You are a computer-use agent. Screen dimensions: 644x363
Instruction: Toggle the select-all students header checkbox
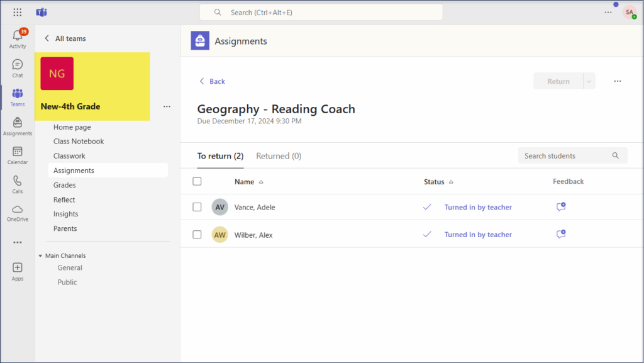point(197,182)
